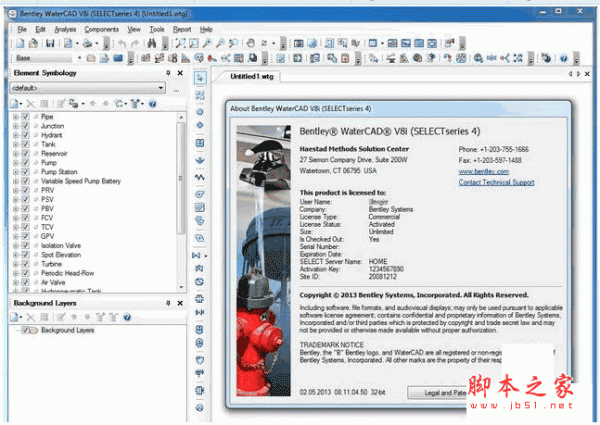Close the Untitled1.wtg document tab area
The height and width of the screenshot is (425, 600).
[x=587, y=74]
